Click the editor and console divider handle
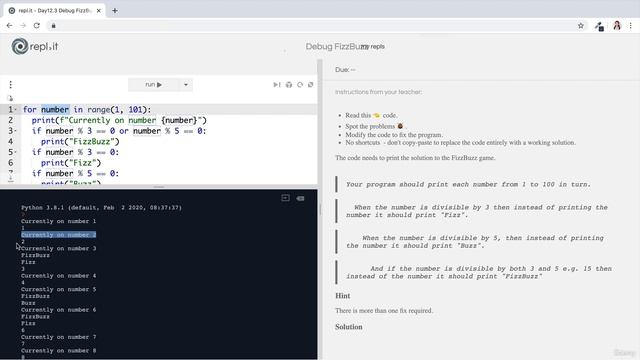Screen dimensions: 640x360 tap(159, 187)
